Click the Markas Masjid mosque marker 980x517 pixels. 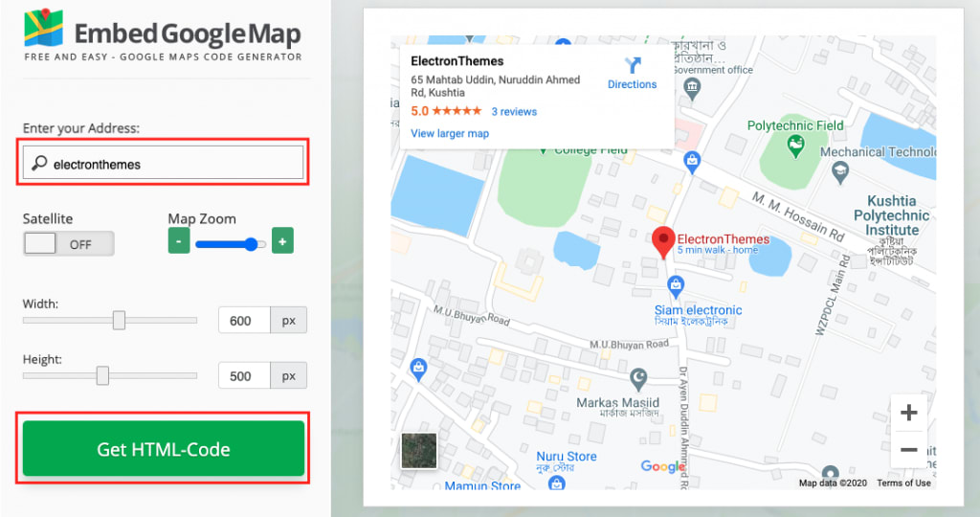(x=638, y=379)
